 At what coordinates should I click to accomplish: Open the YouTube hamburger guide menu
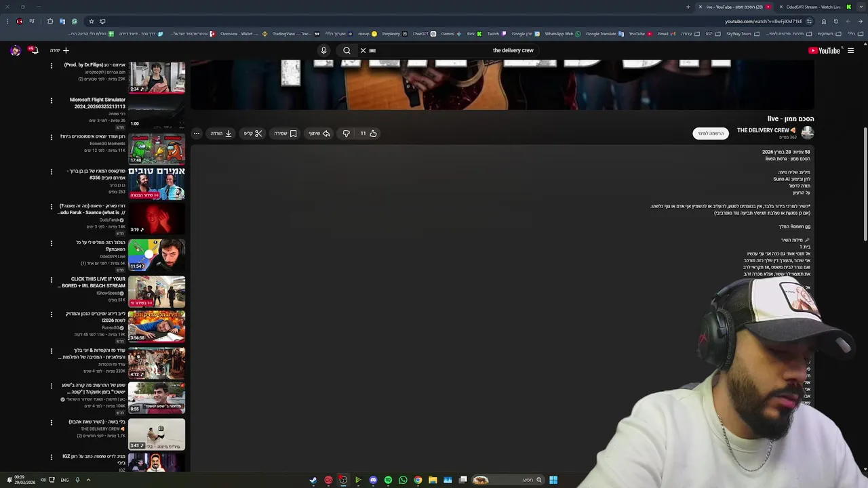point(850,50)
